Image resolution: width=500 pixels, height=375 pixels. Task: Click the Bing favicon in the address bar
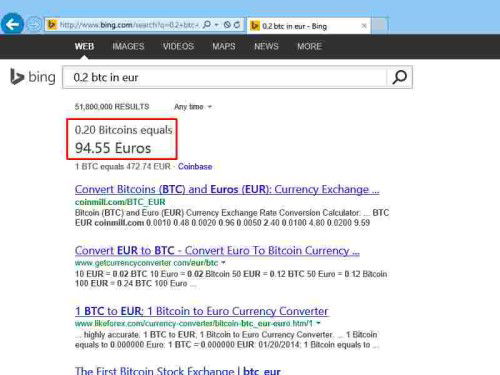(x=52, y=25)
